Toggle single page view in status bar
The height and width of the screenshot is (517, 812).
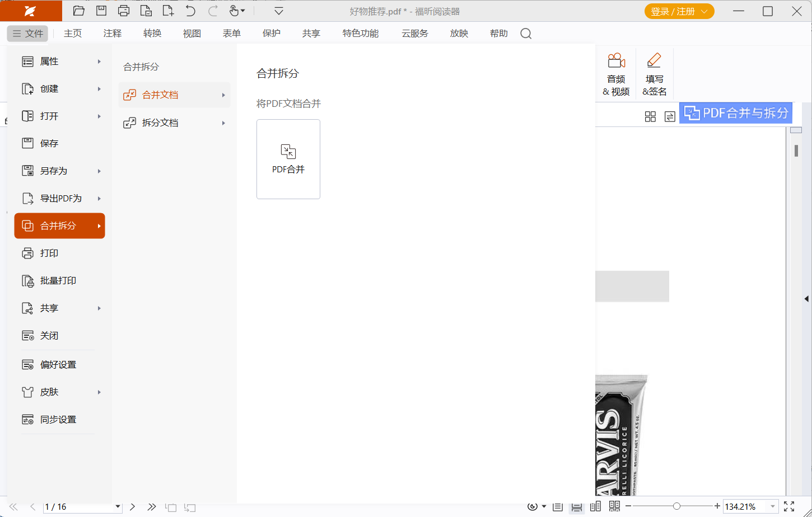(x=558, y=506)
